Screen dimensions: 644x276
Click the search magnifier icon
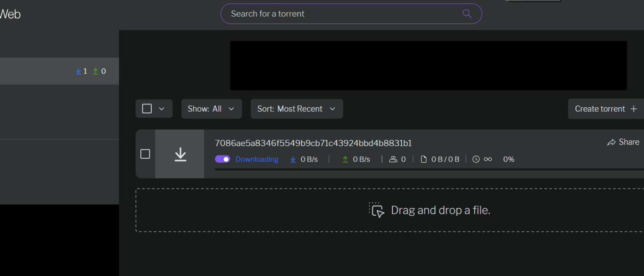tap(467, 14)
